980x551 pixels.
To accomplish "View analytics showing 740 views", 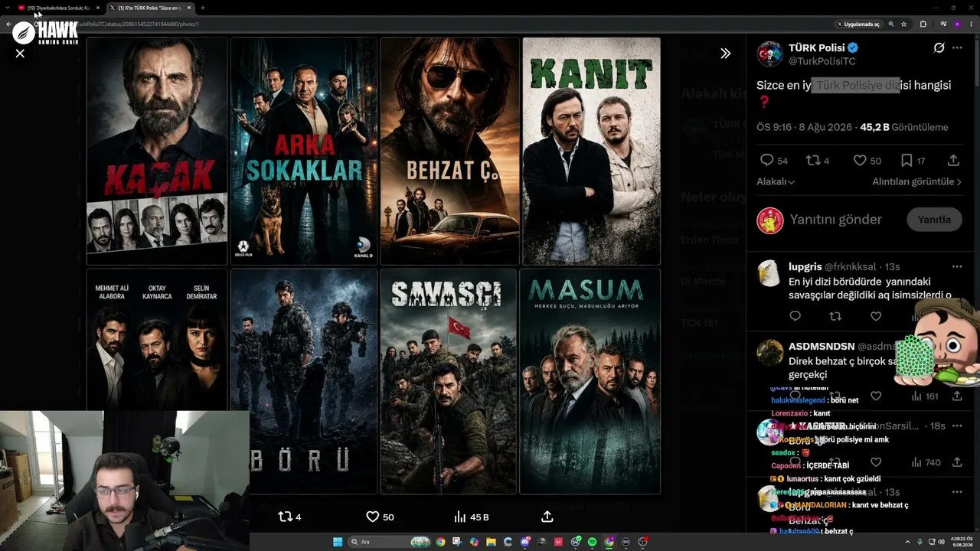I will [926, 462].
